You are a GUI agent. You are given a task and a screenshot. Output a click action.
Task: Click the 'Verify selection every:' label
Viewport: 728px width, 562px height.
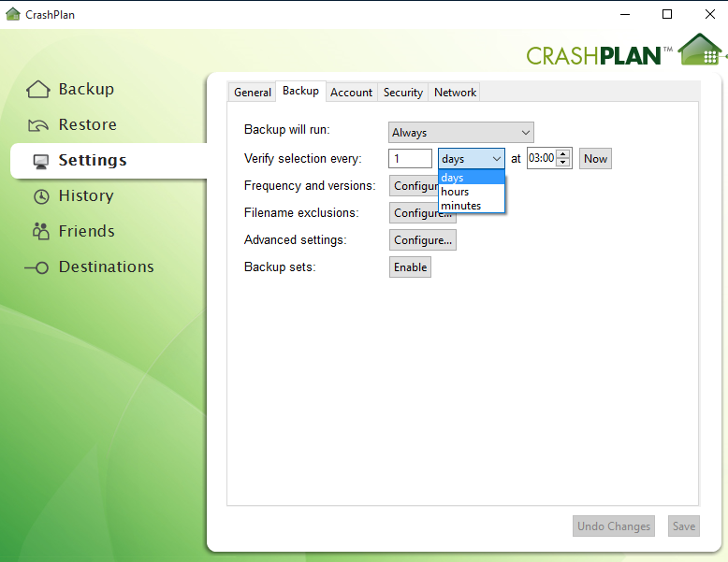click(x=303, y=159)
